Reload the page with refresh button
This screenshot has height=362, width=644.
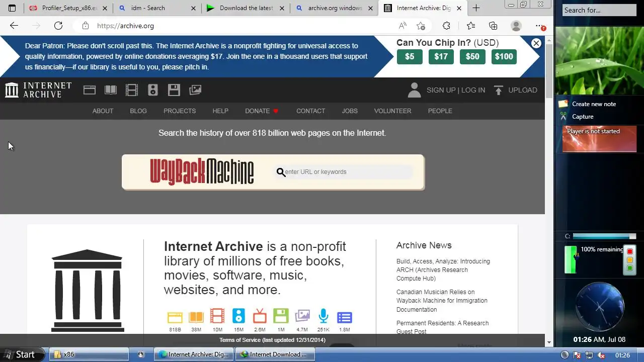point(58,26)
